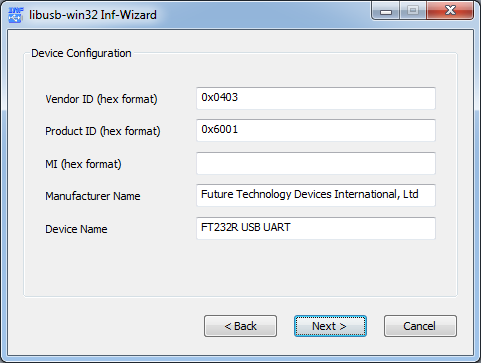This screenshot has width=481, height=363.
Task: Click the Manufacturer Name label
Action: (93, 196)
